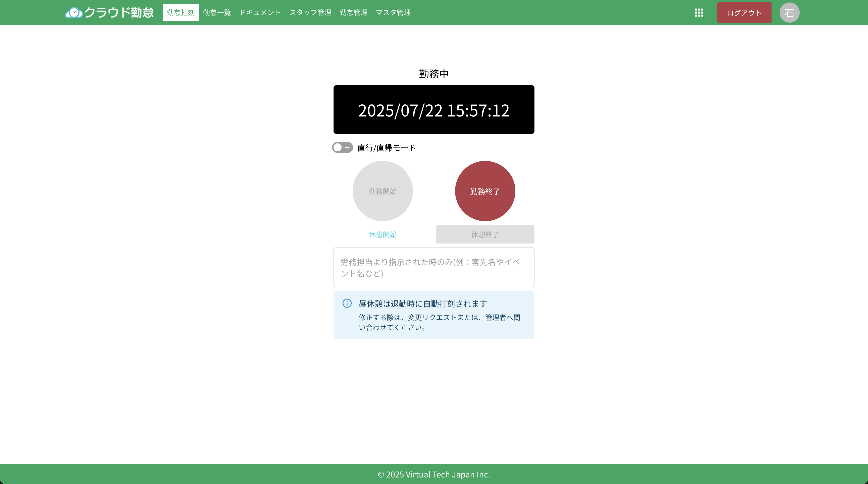Click the 石 user avatar icon
Screen dimensions: 868x484
coord(789,13)
